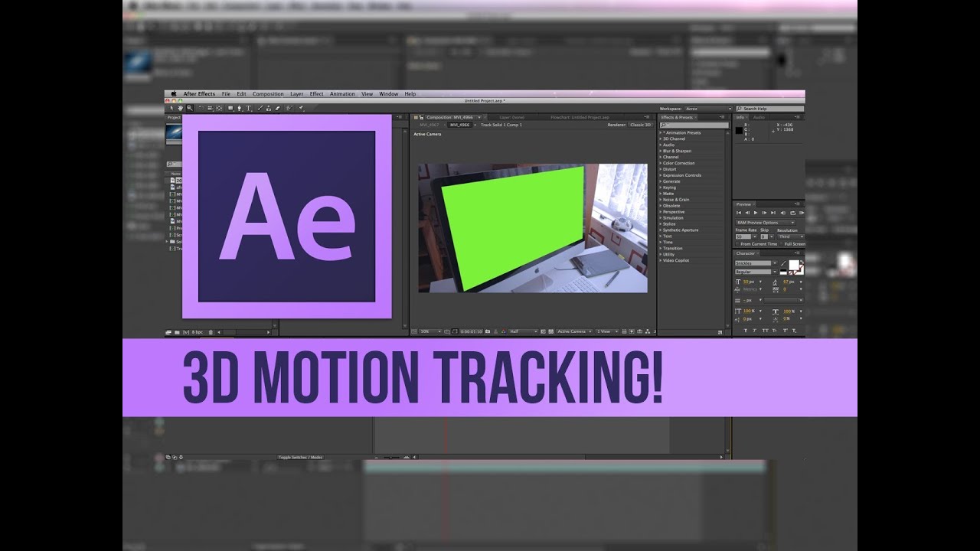Click the Search Help field
The height and width of the screenshot is (551, 980).
click(769, 109)
